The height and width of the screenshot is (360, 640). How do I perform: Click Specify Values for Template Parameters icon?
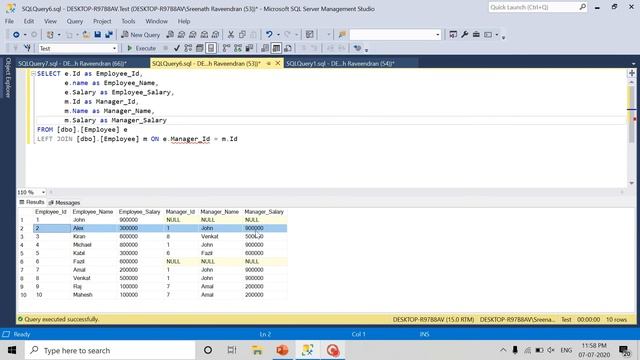tap(357, 48)
